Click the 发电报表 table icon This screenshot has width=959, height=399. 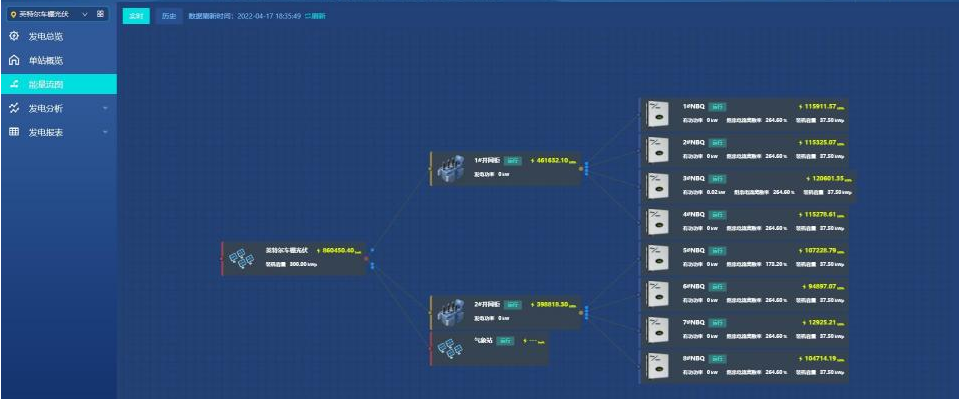(14, 132)
